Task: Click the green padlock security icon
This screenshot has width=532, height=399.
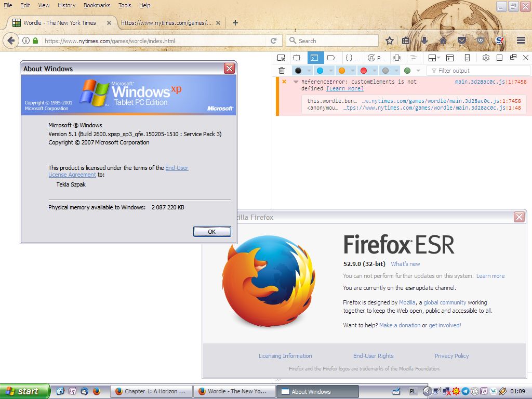Action: pos(35,41)
